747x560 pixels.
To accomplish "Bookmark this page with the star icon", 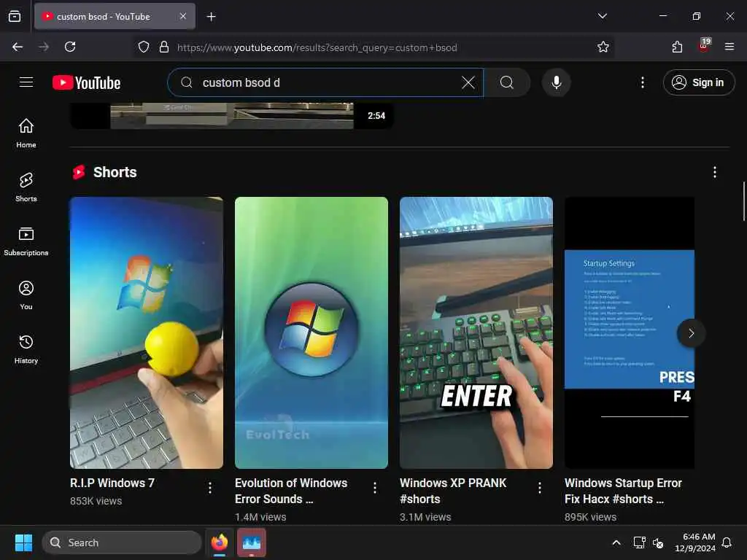I will [603, 47].
